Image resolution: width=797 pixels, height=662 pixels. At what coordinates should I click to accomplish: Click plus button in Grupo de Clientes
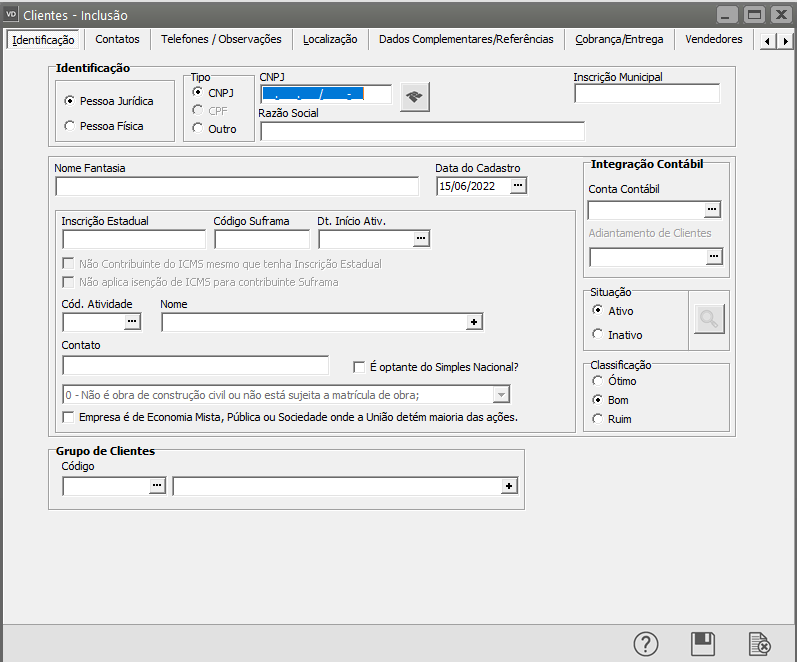coord(509,486)
